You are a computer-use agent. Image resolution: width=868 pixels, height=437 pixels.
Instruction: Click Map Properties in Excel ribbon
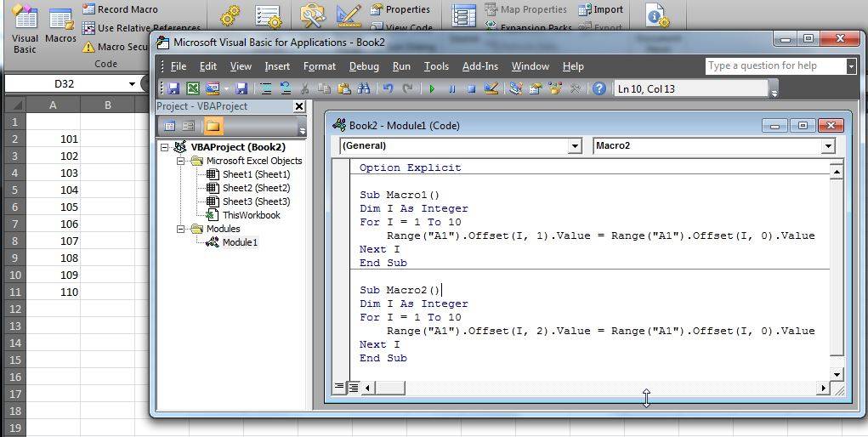526,9
